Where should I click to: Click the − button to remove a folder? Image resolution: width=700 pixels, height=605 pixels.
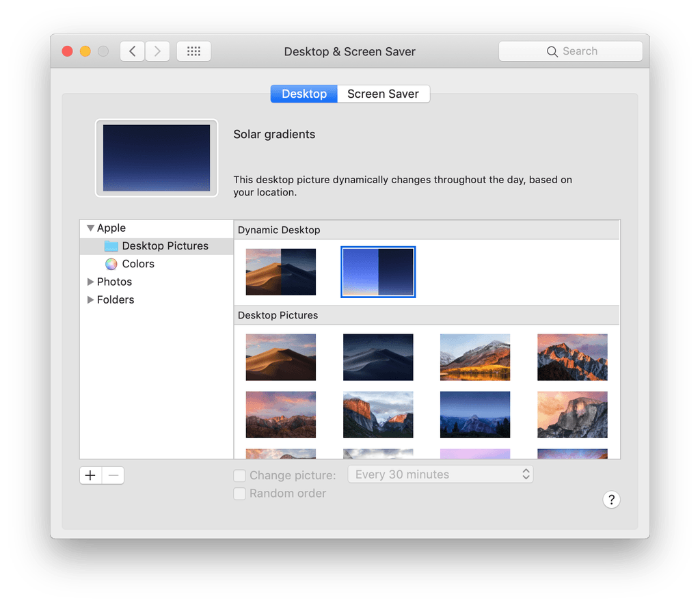(113, 475)
